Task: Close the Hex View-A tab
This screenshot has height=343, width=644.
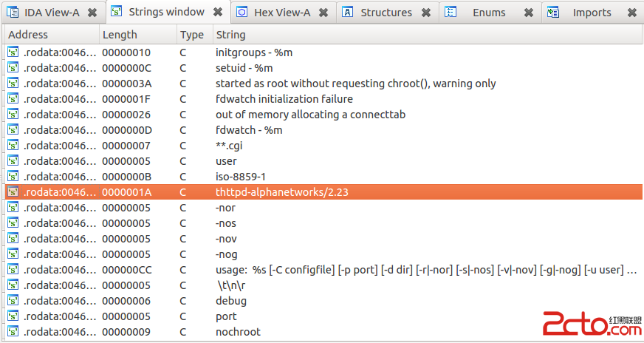Action: (323, 13)
